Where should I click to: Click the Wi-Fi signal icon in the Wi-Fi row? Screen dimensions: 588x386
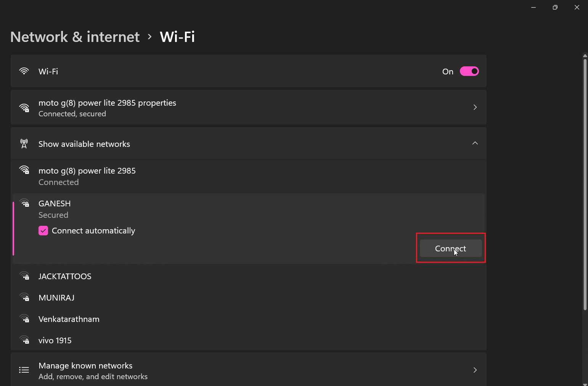pyautogui.click(x=24, y=71)
